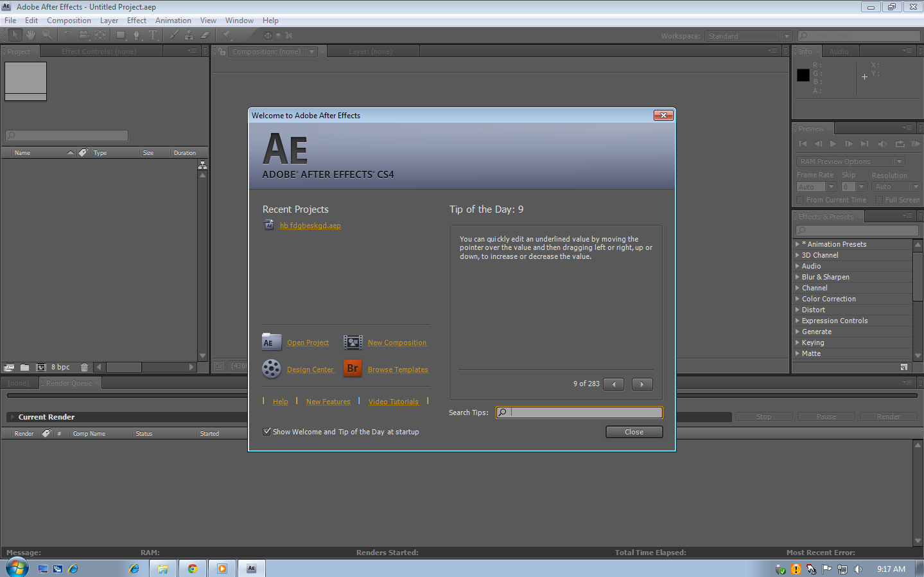Switch to the Audio tab
The image size is (924, 577).
pyautogui.click(x=839, y=51)
